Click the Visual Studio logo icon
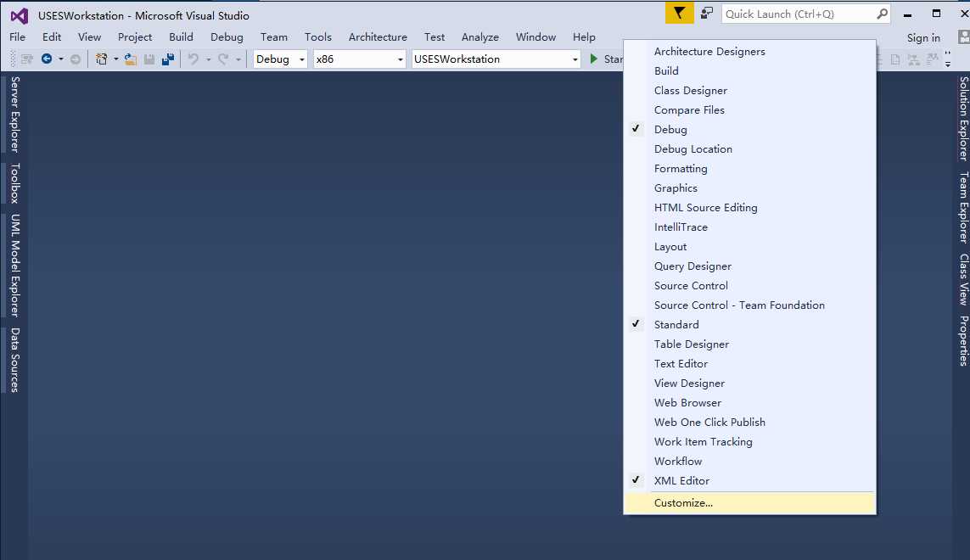970x560 pixels. pos(20,15)
